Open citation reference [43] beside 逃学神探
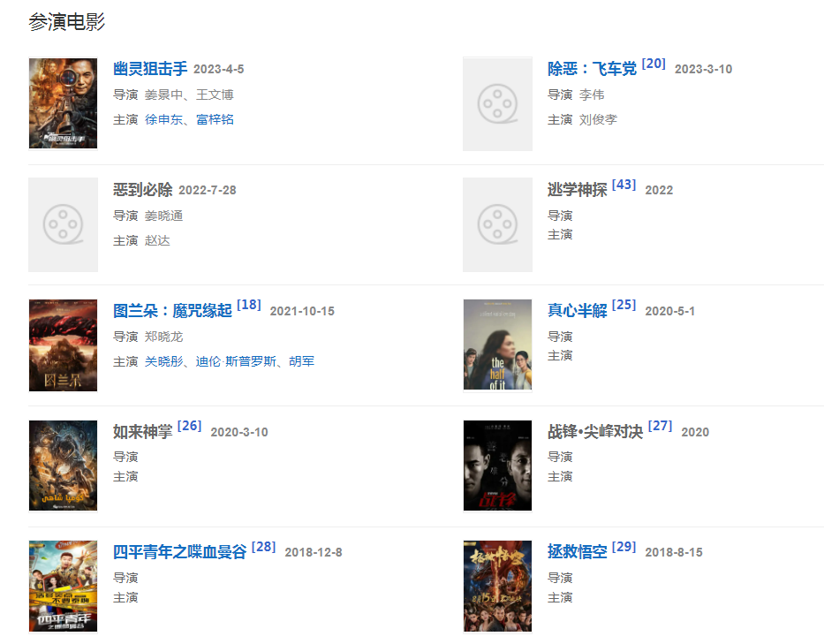Image resolution: width=824 pixels, height=644 pixels. tap(624, 185)
